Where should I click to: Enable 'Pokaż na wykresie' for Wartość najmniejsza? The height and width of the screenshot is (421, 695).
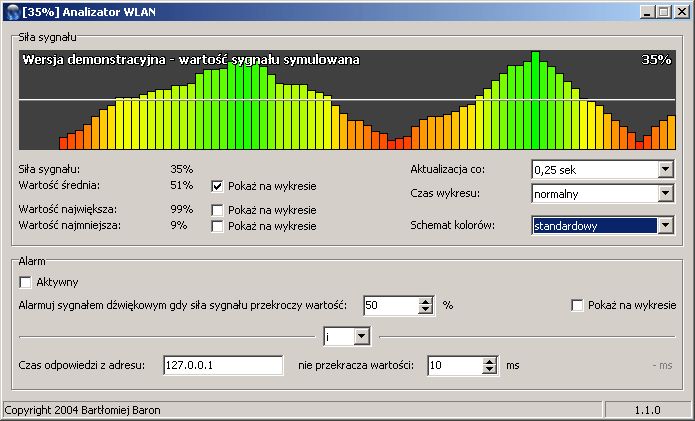point(217,226)
